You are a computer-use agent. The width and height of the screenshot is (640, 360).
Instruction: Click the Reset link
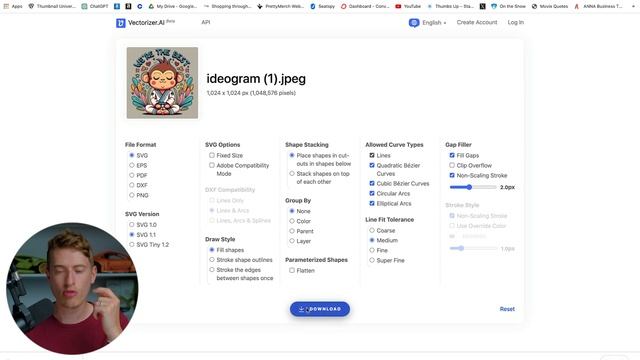pos(507,309)
